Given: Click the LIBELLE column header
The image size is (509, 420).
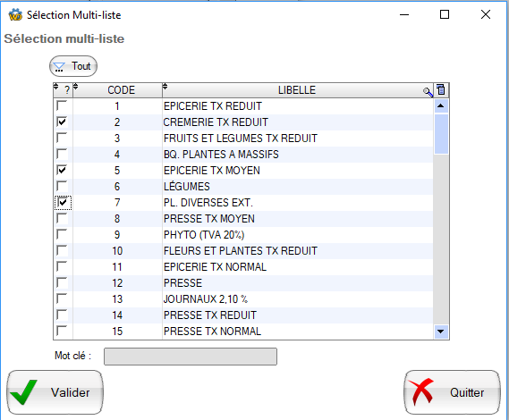Looking at the screenshot, I should coord(297,90).
